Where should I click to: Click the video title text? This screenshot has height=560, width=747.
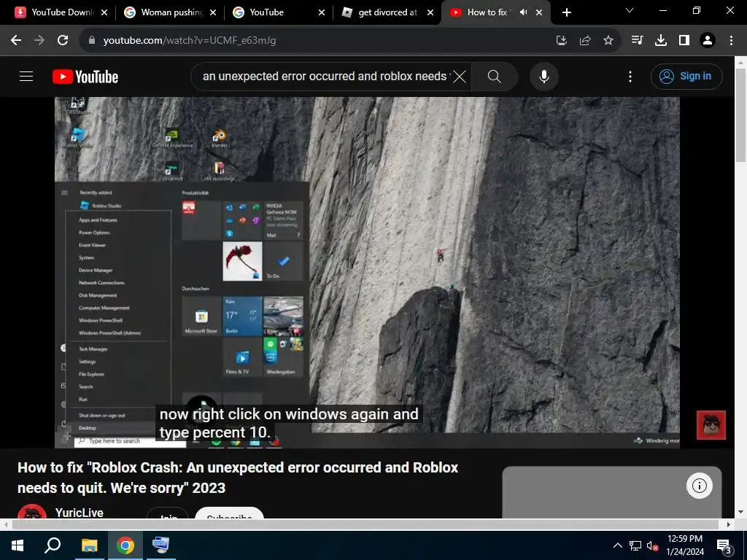tap(238, 478)
